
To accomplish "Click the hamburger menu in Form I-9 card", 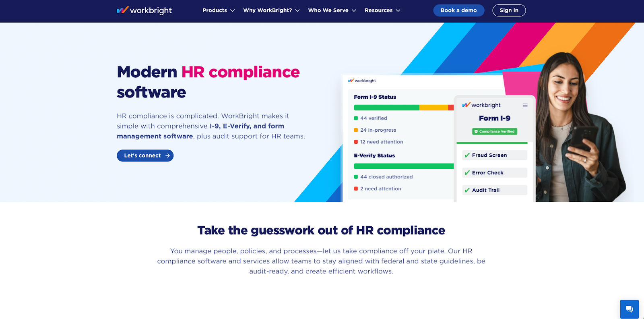I will 525,105.
